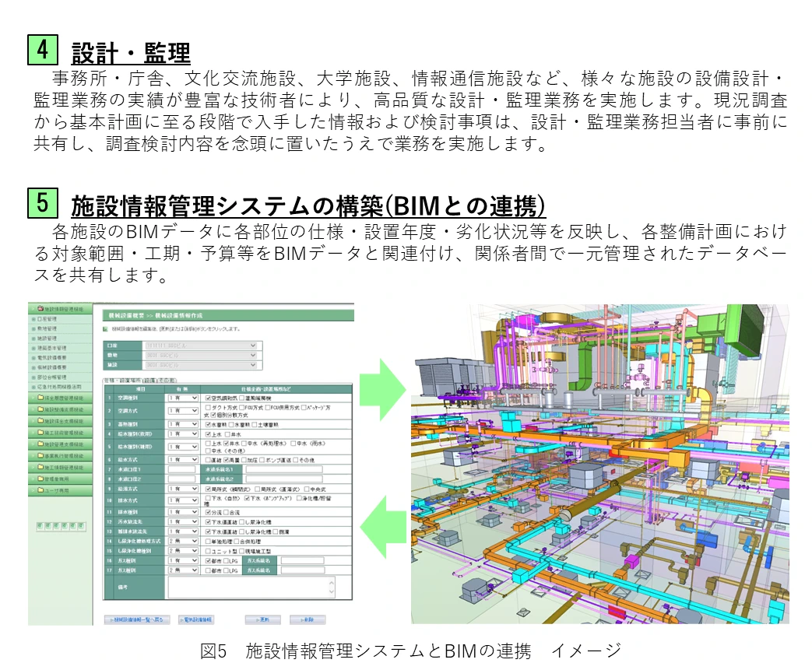812x663 pixels.
Task: Toggle the 空気調和気 checkbox in row 1
Action: (207, 397)
